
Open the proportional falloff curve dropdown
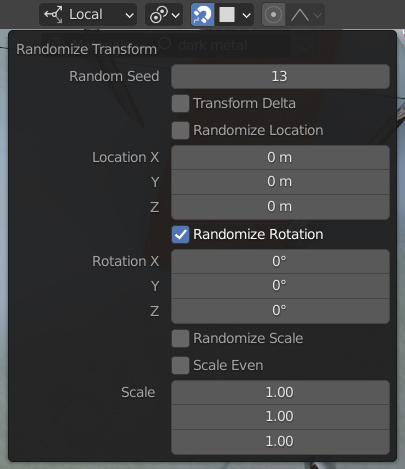click(305, 15)
